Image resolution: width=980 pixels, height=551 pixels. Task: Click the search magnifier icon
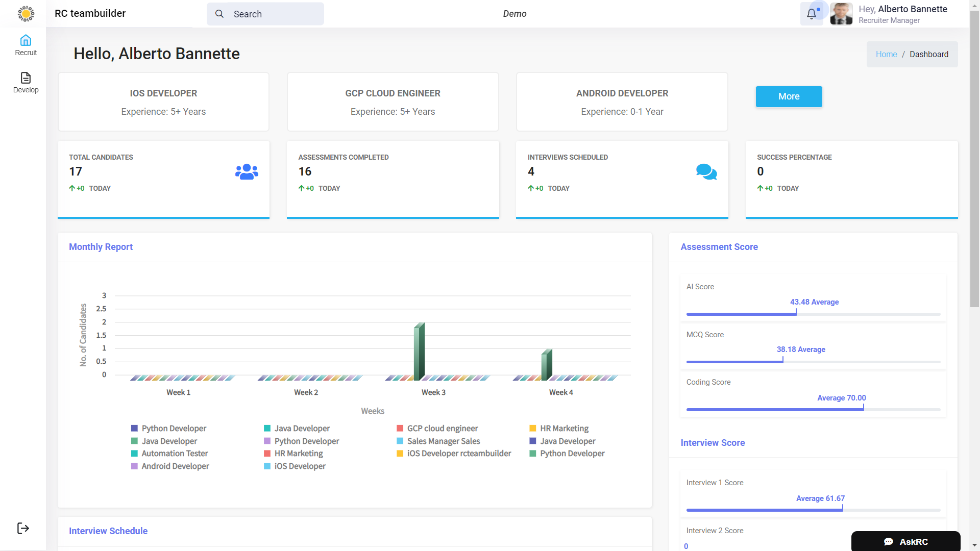[x=219, y=14]
